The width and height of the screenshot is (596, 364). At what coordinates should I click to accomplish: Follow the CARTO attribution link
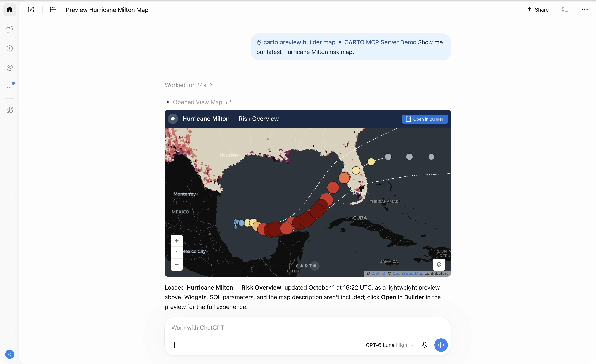click(x=378, y=273)
